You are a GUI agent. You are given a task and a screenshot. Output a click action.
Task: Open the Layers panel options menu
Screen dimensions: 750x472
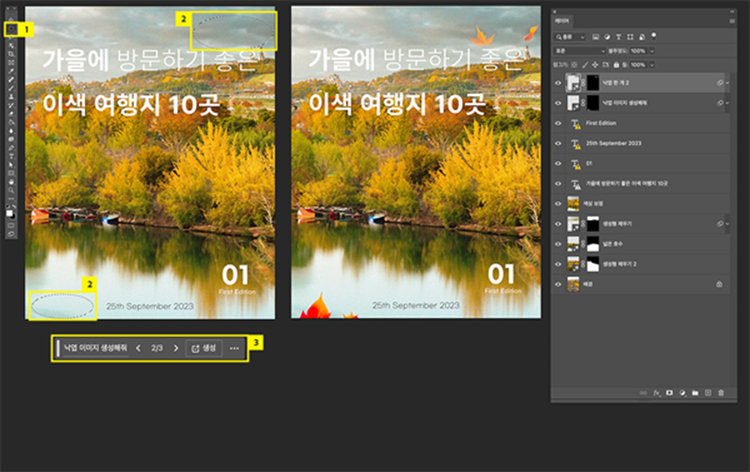point(732,21)
